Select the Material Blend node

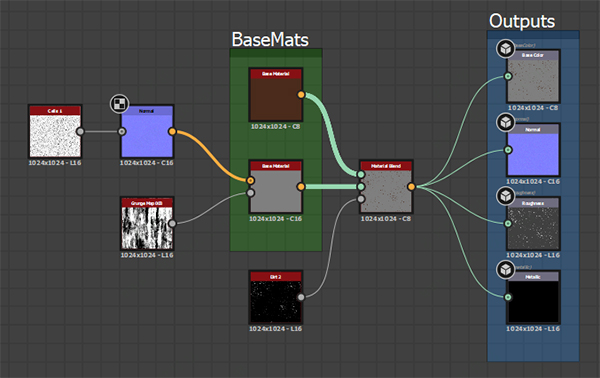pos(386,187)
